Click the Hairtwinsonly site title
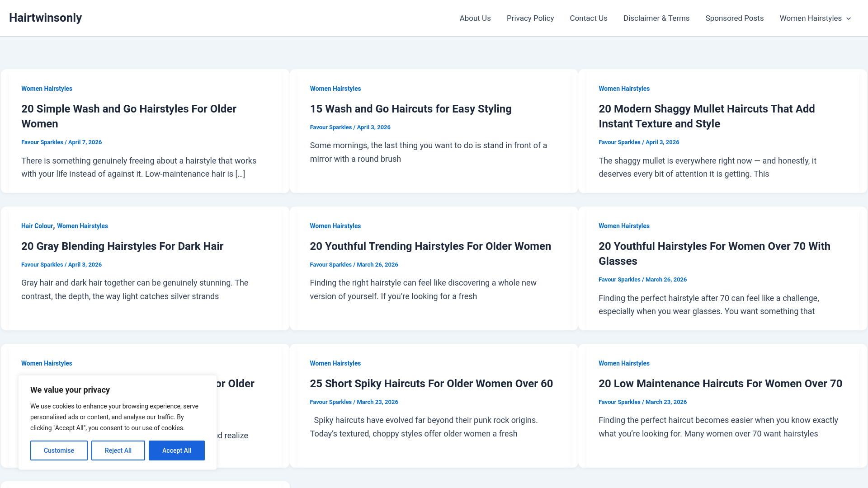 45,18
